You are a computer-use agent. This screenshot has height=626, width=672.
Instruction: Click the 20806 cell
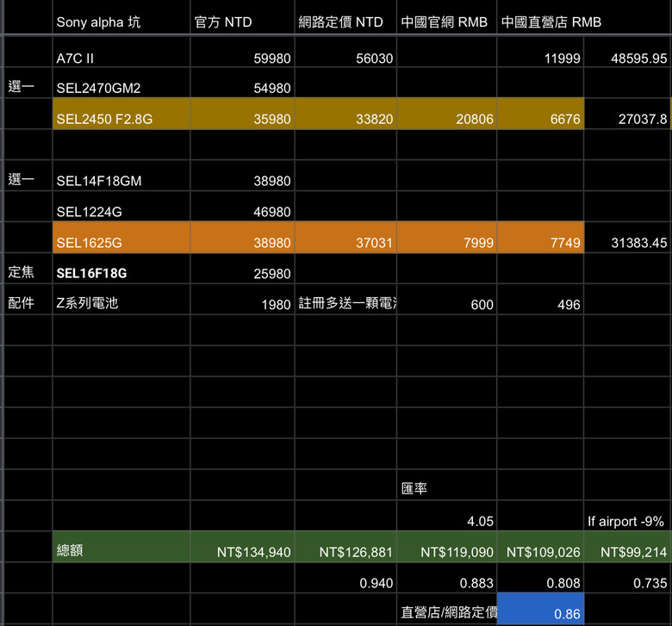tap(446, 114)
